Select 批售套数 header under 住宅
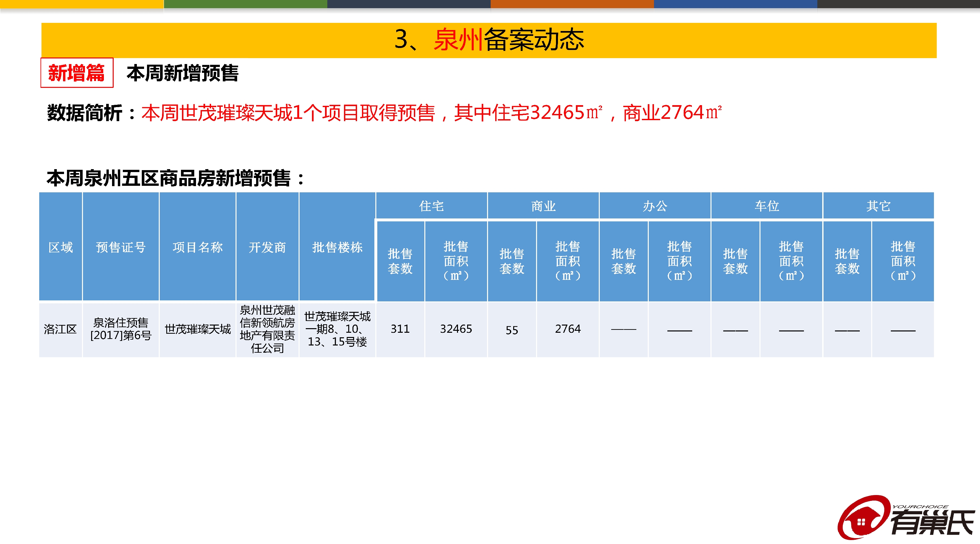The image size is (980, 544). coord(400,261)
